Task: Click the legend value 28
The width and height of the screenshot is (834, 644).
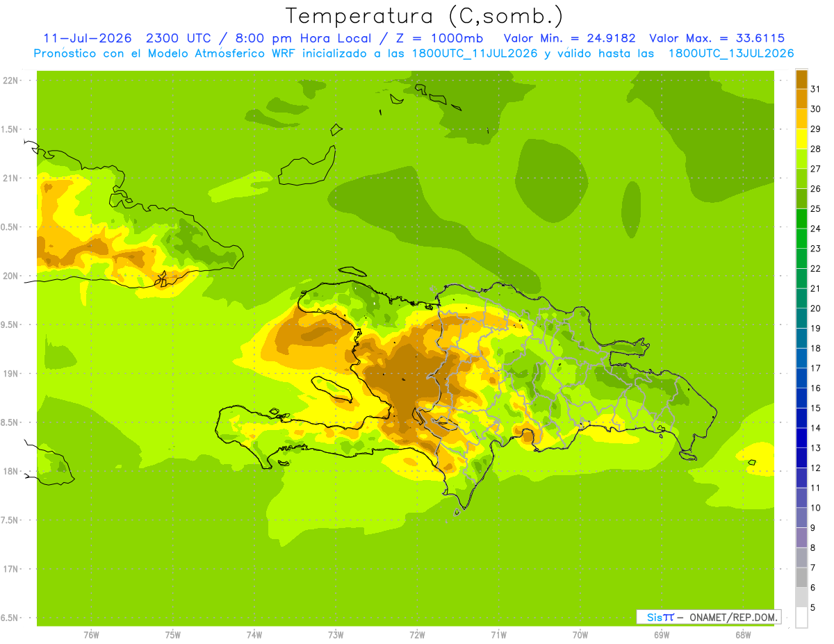Action: (815, 149)
